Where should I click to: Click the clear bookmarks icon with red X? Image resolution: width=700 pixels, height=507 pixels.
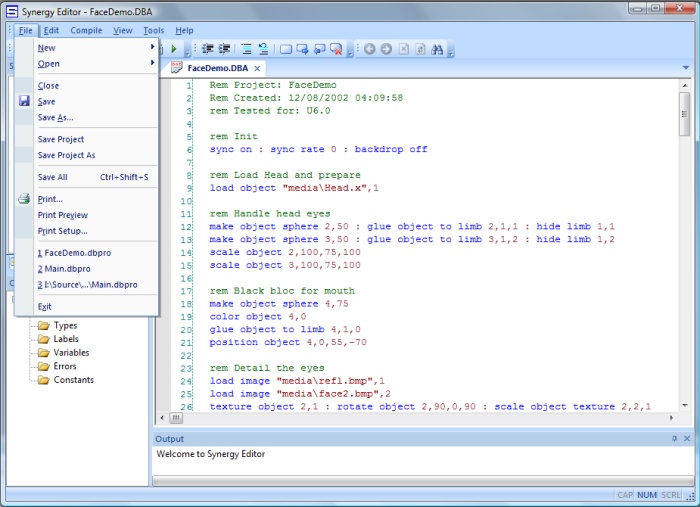click(x=336, y=49)
